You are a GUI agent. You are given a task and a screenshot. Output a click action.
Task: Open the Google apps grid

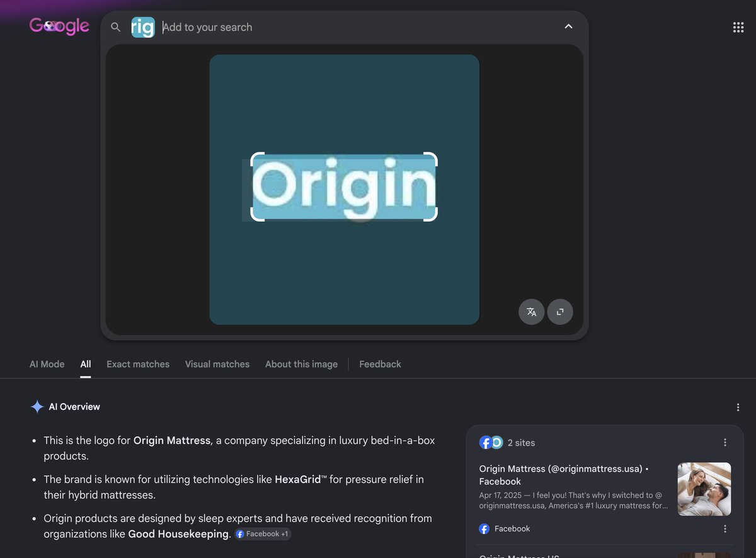(738, 27)
